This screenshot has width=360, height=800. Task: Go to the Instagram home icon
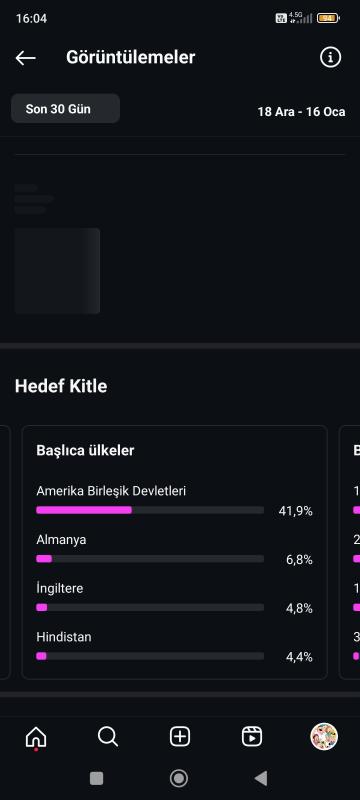tap(36, 737)
